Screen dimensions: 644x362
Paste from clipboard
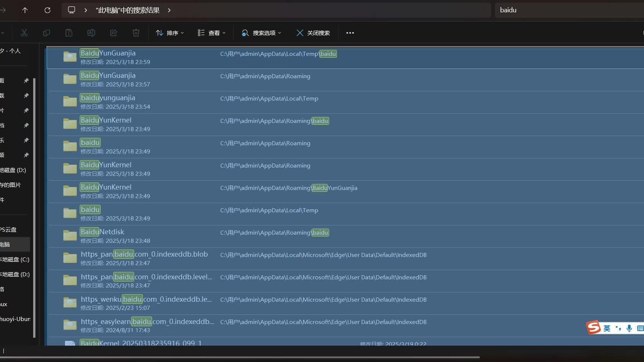(x=69, y=33)
